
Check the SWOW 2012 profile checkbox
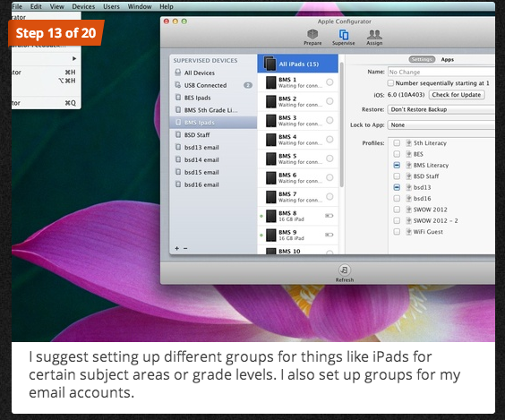(x=397, y=210)
